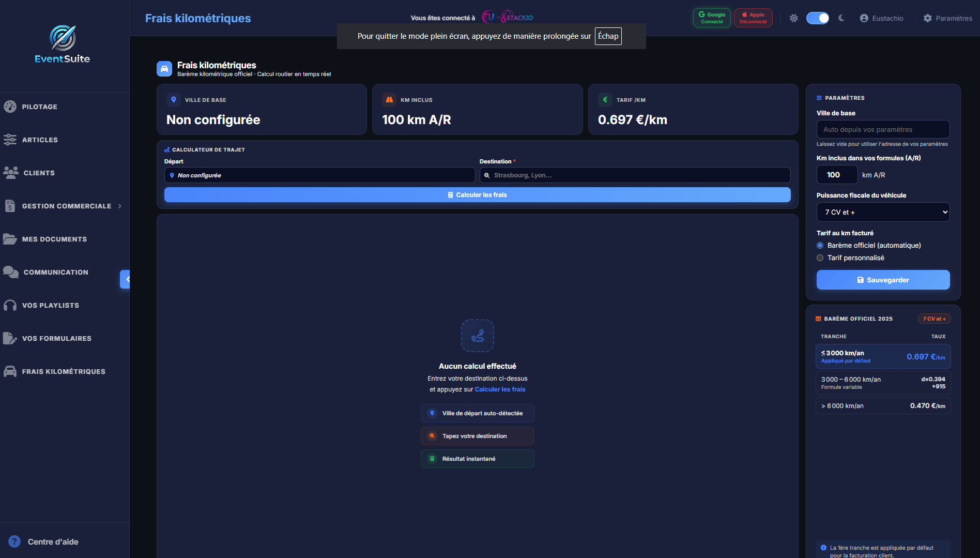The width and height of the screenshot is (980, 558).
Task: Click the blue car page header icon
Action: click(164, 69)
